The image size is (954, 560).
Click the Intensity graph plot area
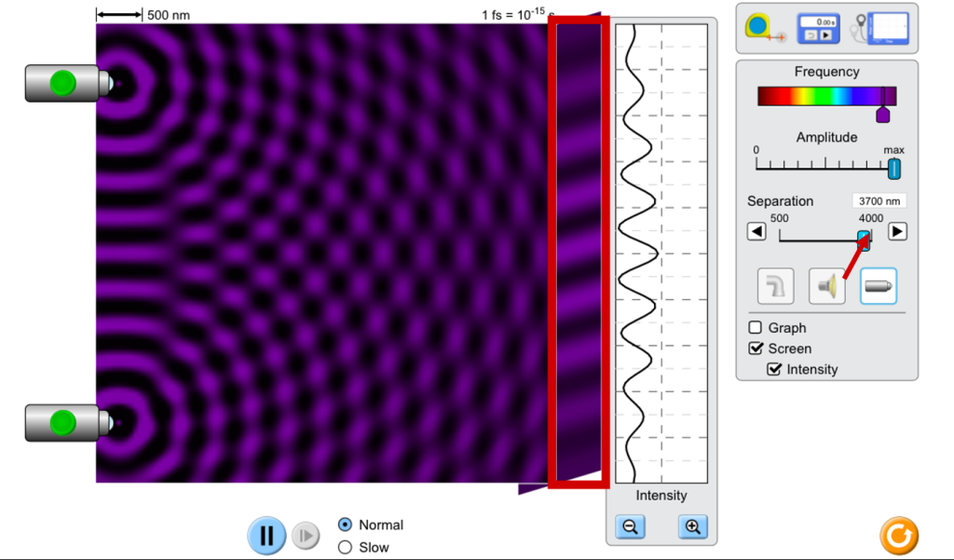661,253
